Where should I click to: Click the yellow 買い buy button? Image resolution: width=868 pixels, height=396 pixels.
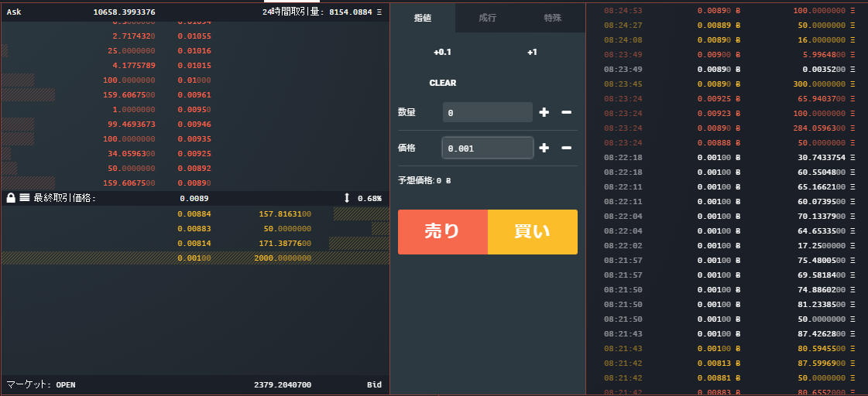click(x=533, y=232)
